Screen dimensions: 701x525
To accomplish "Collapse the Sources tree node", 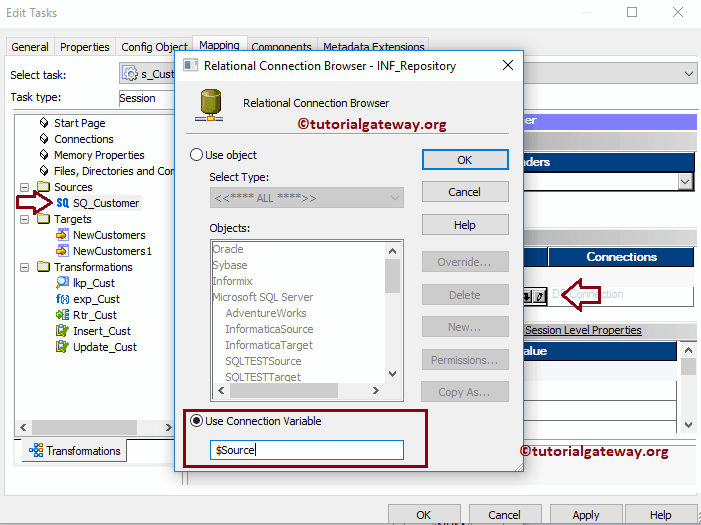I will tap(25, 187).
